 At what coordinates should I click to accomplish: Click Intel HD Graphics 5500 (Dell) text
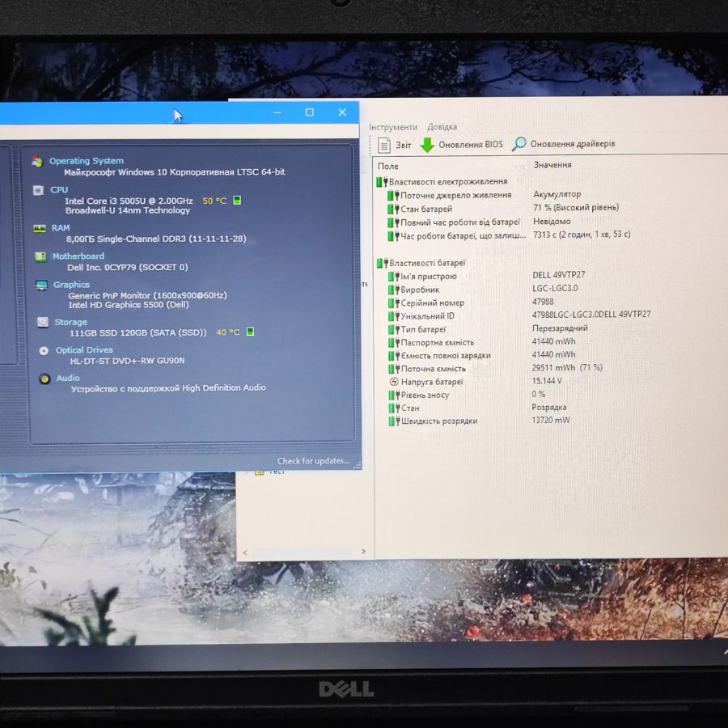tap(129, 305)
